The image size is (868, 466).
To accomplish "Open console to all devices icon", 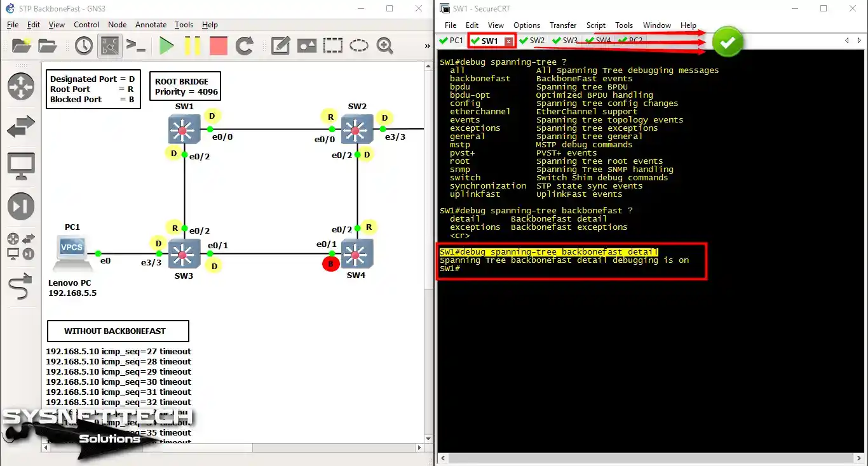I will point(135,46).
